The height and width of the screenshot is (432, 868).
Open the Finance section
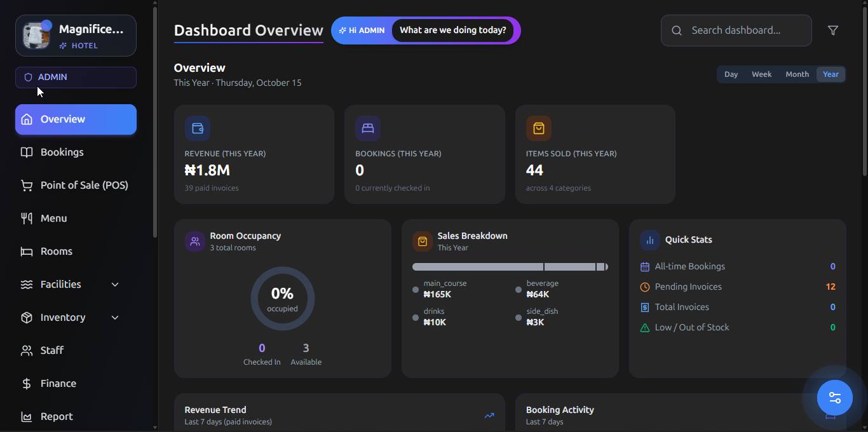pyautogui.click(x=76, y=384)
